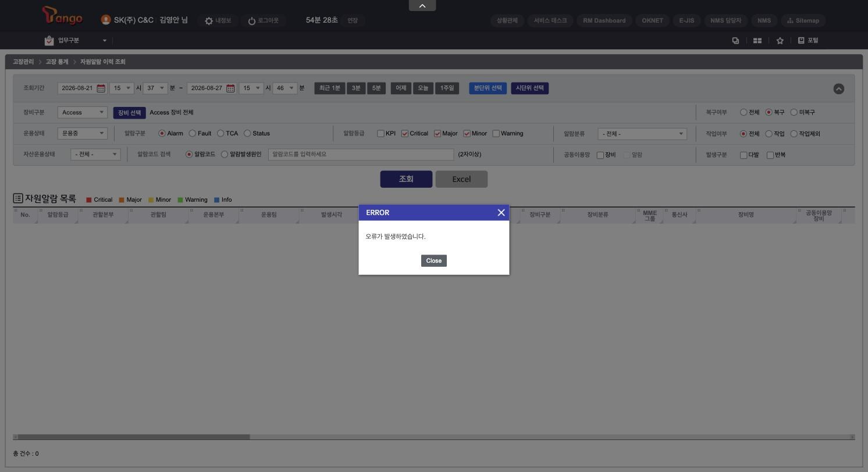868x472 pixels.
Task: Open 내정보 gear settings
Action: tap(209, 21)
